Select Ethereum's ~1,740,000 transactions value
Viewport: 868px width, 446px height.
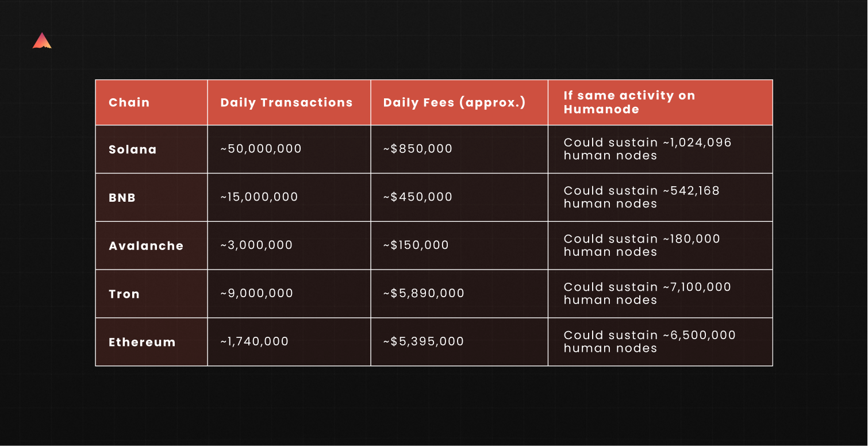[x=254, y=341]
